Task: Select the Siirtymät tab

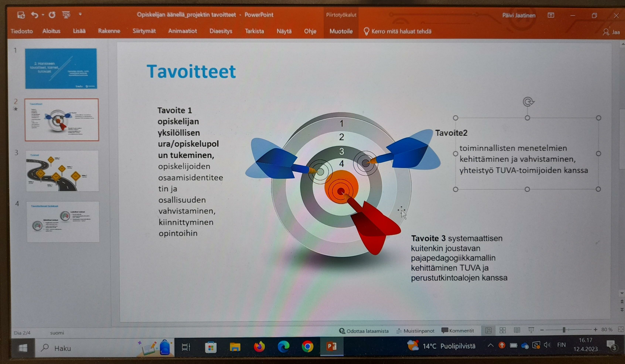Action: pyautogui.click(x=144, y=31)
